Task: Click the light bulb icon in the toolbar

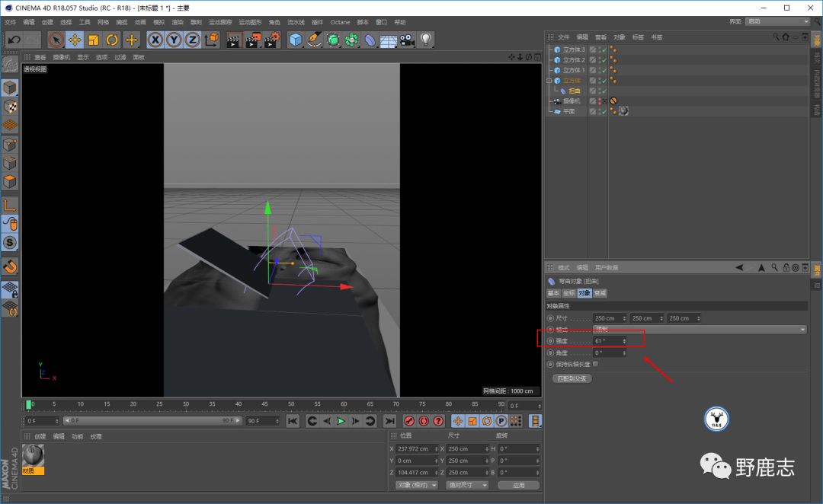Action: 426,40
